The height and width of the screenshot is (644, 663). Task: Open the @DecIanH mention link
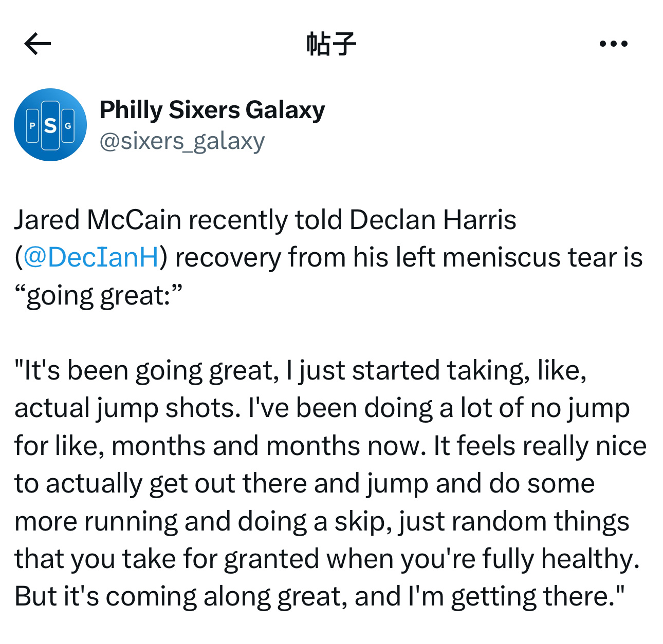tap(91, 257)
